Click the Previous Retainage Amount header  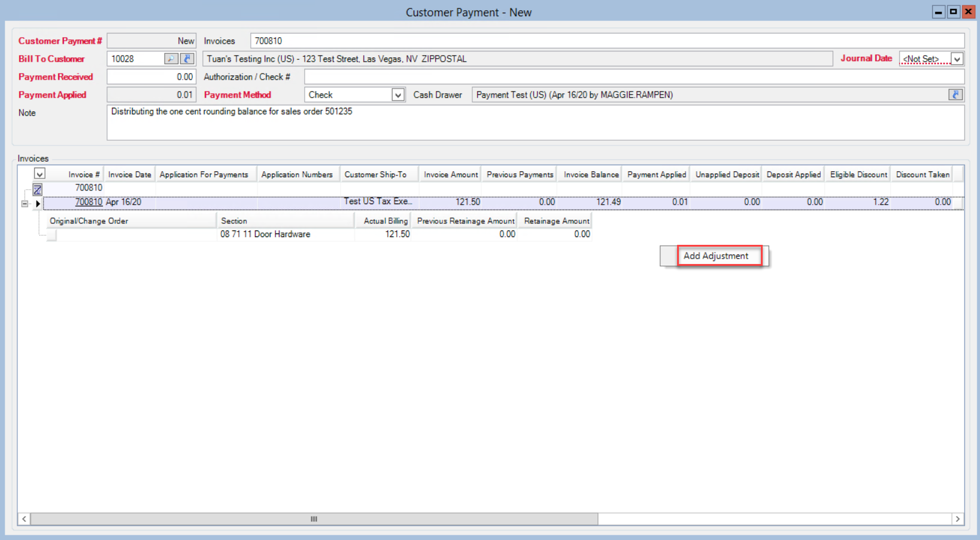465,221
